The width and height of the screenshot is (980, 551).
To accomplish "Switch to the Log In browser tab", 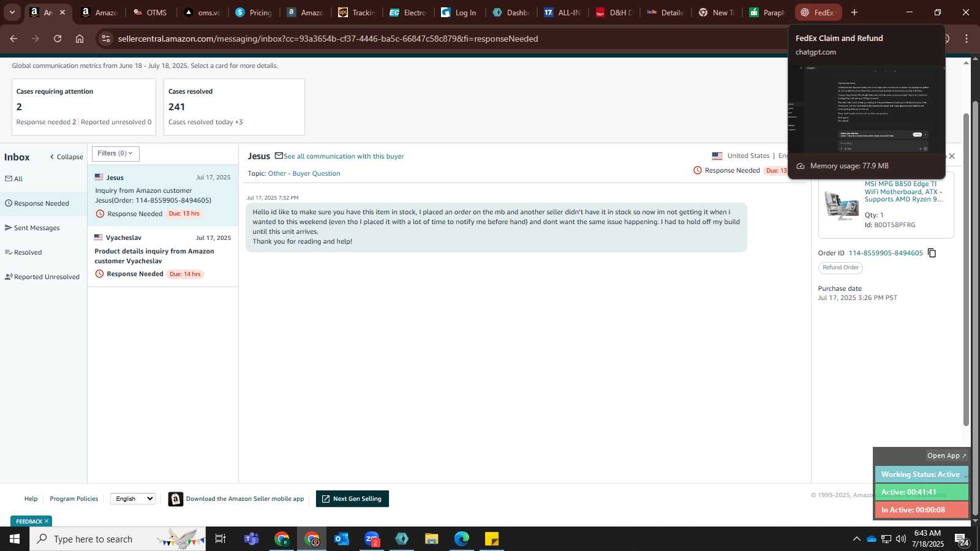I will tap(459, 12).
